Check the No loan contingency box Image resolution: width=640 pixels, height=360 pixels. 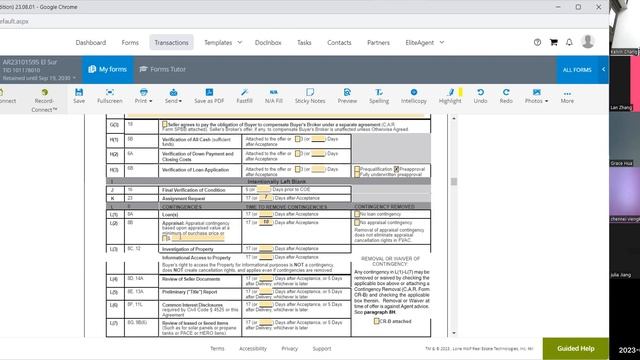[357, 214]
